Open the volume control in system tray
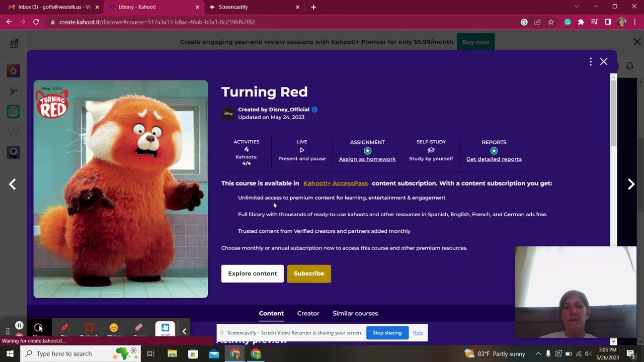Viewport: 644px width, 362px height. (x=588, y=354)
